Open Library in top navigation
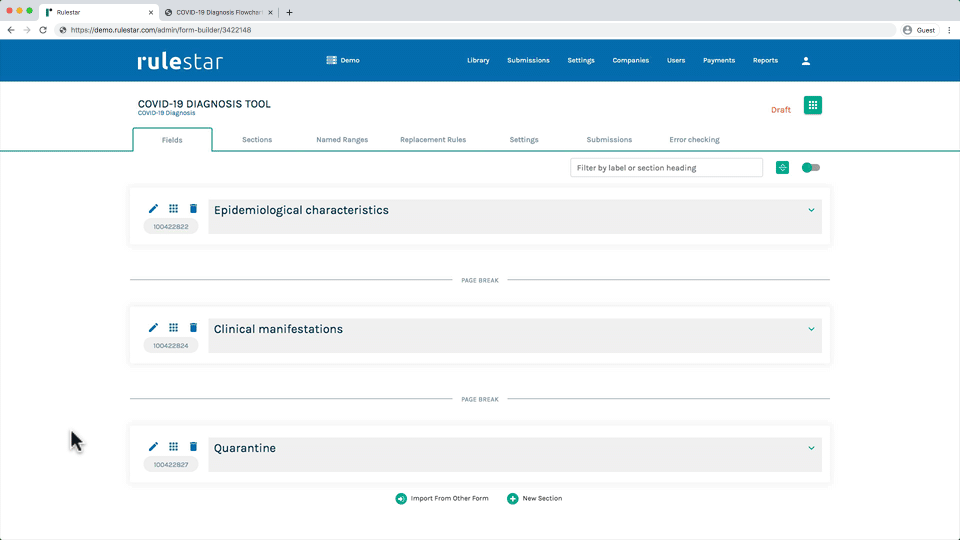This screenshot has height=540, width=960. click(478, 61)
